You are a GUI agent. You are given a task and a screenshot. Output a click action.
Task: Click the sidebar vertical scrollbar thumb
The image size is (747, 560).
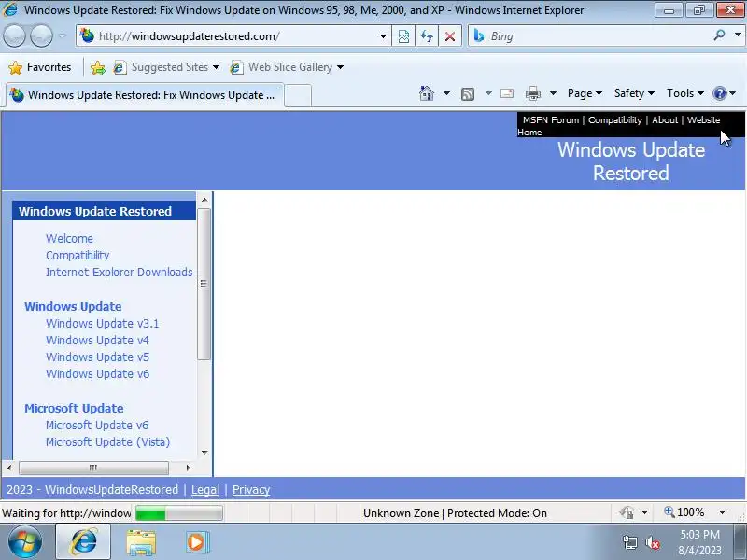click(204, 284)
